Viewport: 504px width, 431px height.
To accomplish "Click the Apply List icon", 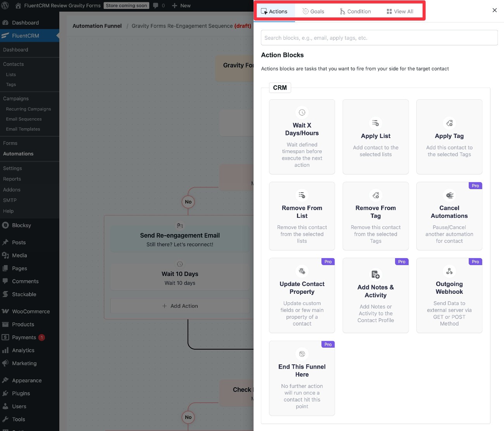I will coord(376,123).
